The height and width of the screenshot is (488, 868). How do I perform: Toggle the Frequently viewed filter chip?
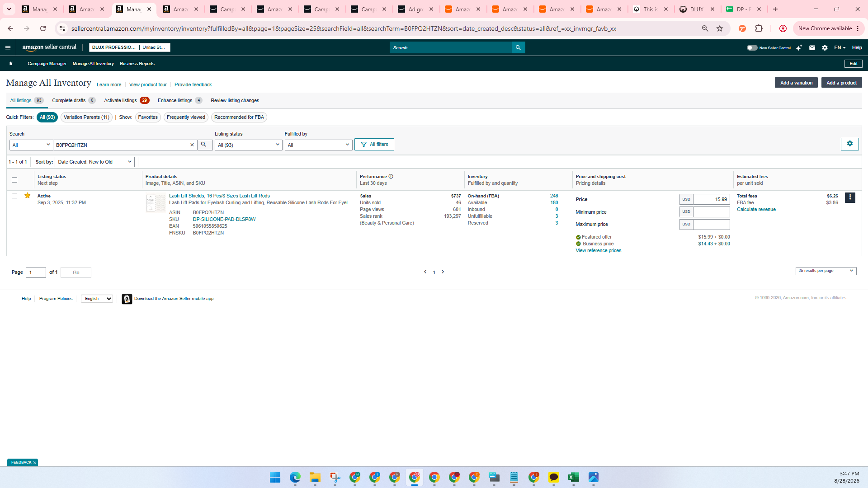click(186, 117)
